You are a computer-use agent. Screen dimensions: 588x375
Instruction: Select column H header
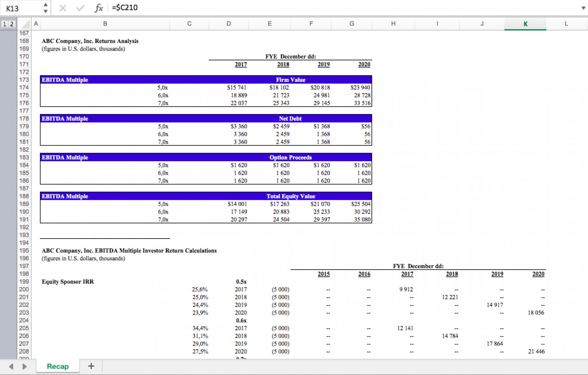tap(393, 24)
